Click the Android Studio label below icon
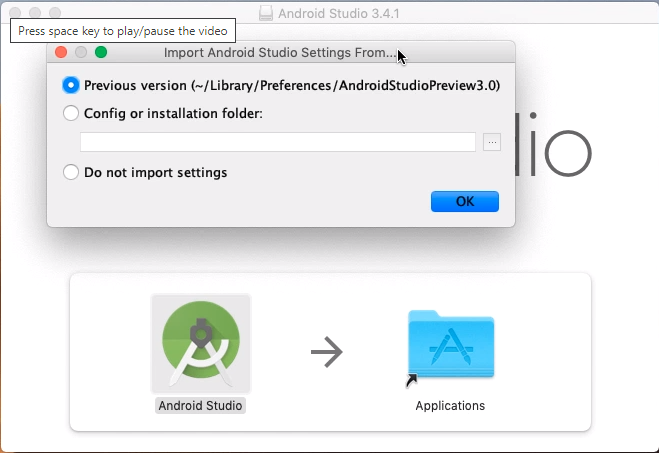 (200, 406)
